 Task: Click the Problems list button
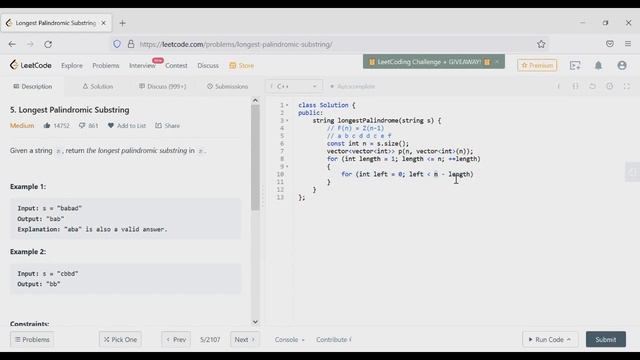32,340
